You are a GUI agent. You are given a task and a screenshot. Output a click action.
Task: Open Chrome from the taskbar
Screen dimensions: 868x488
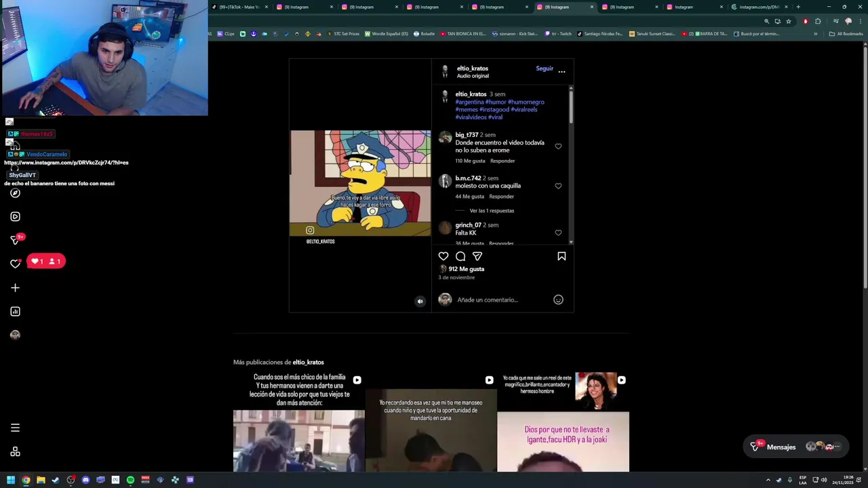[x=26, y=480]
